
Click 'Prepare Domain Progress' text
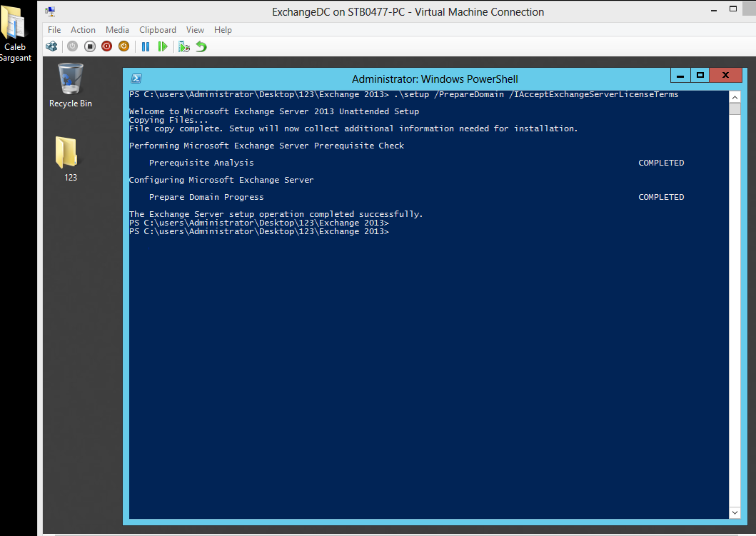(x=206, y=197)
